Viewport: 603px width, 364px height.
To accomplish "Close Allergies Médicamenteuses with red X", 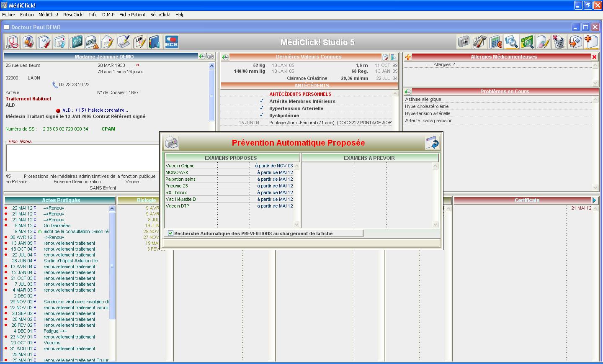I will (594, 57).
